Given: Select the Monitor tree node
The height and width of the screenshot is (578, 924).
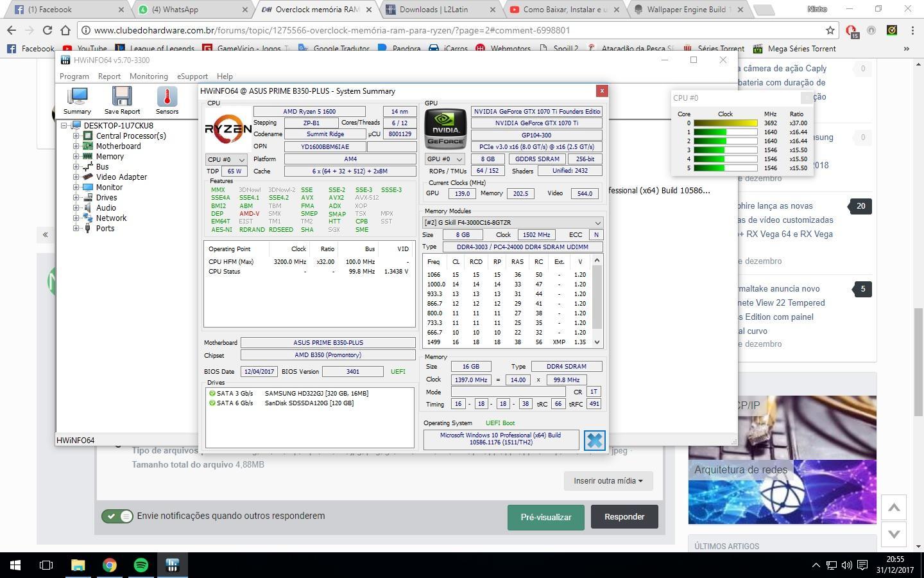Looking at the screenshot, I should pyautogui.click(x=109, y=187).
